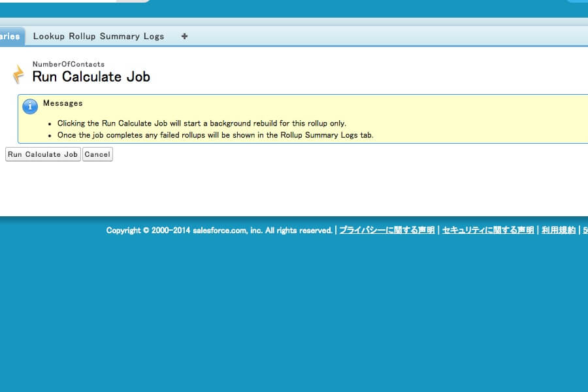Open the plus All Tabs icon
The height and width of the screenshot is (392, 588).
click(x=184, y=37)
